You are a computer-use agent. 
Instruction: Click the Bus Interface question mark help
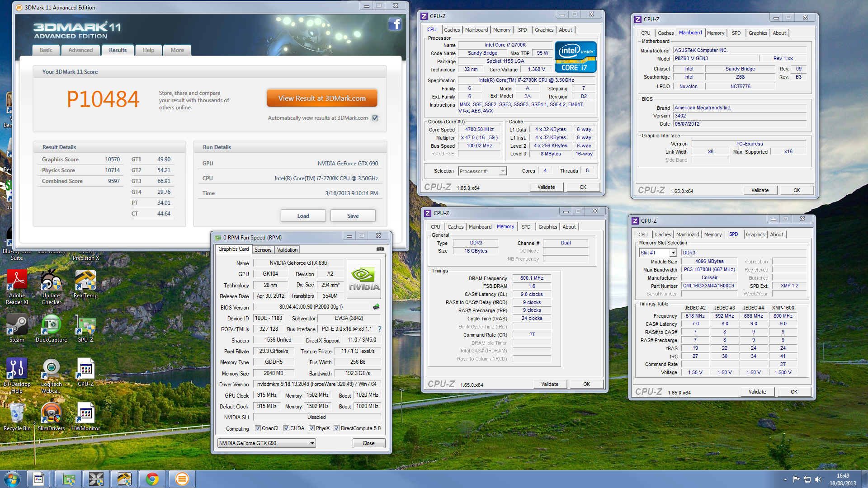click(379, 329)
